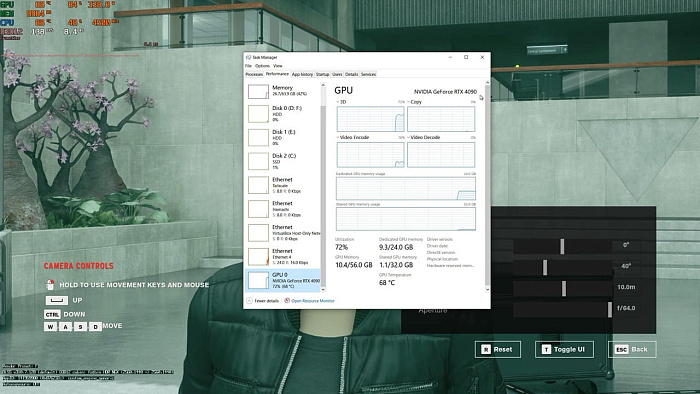Click the Toggle UI button
The width and height of the screenshot is (700, 394).
point(564,349)
